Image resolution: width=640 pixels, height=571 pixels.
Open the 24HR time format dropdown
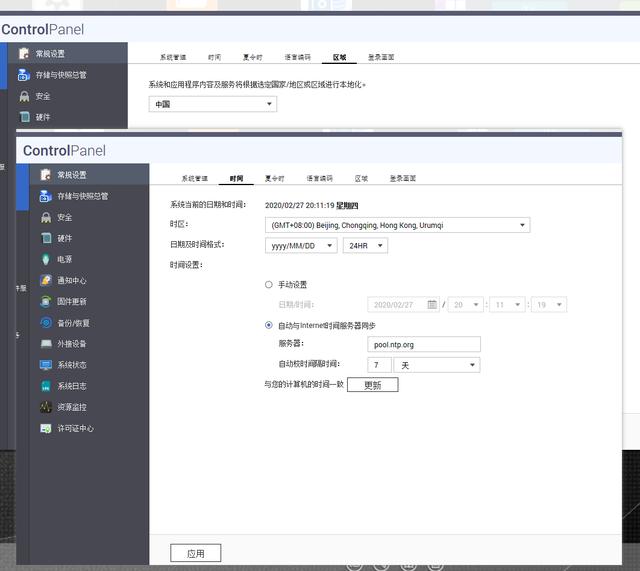365,245
